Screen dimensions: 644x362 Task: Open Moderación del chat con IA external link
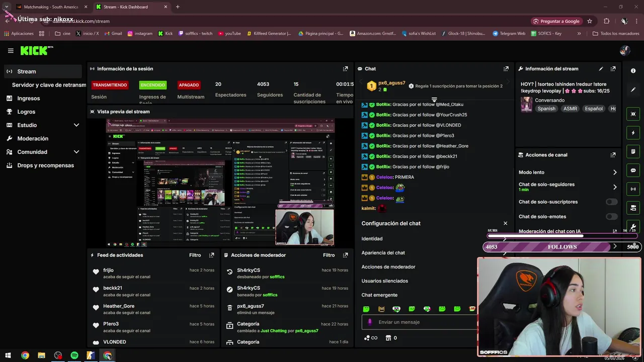coord(614,231)
